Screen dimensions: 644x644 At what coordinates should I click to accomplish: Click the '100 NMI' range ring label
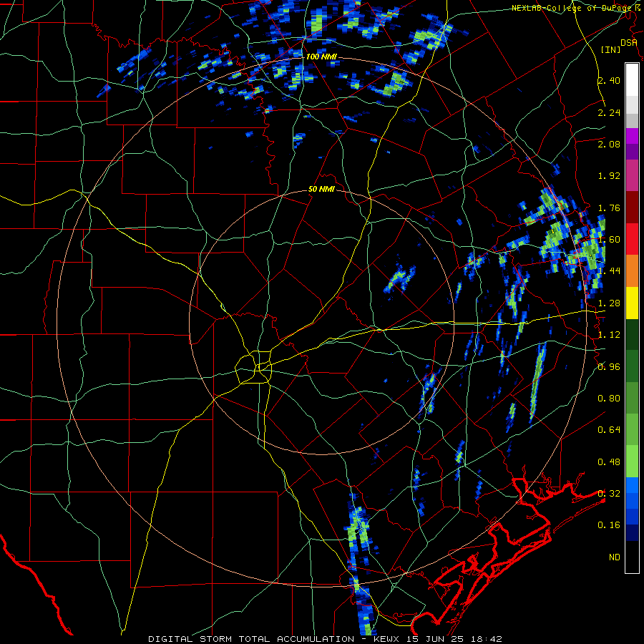coord(321,57)
